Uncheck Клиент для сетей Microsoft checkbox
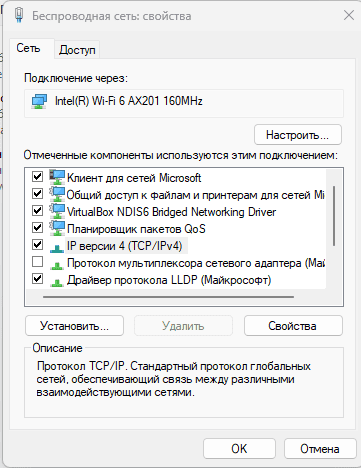Screen dimensions: 361x468 pyautogui.click(x=37, y=176)
